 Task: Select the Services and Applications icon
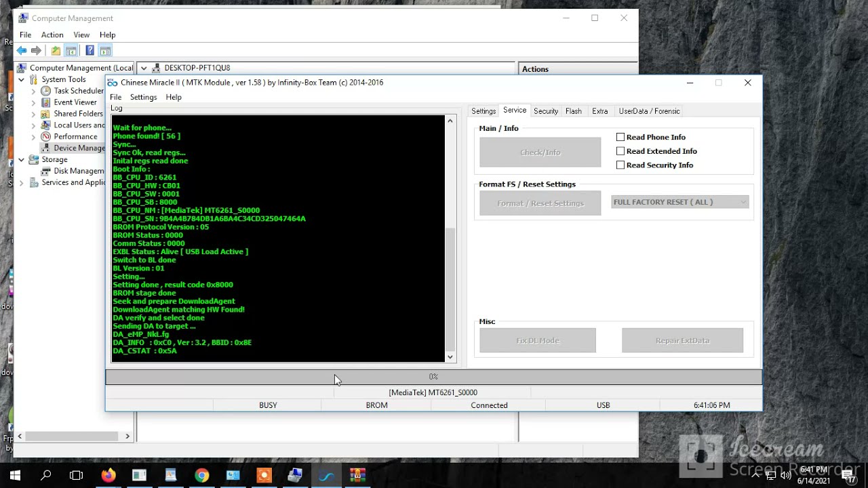point(34,182)
